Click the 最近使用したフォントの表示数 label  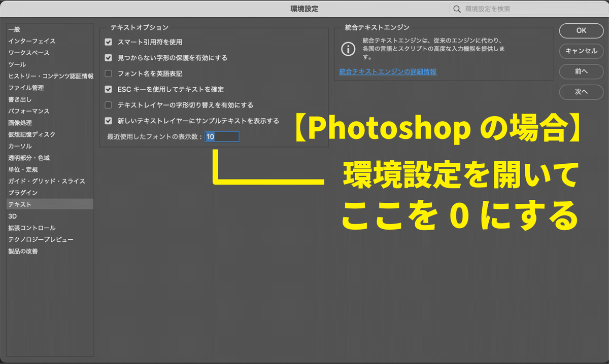coord(155,137)
